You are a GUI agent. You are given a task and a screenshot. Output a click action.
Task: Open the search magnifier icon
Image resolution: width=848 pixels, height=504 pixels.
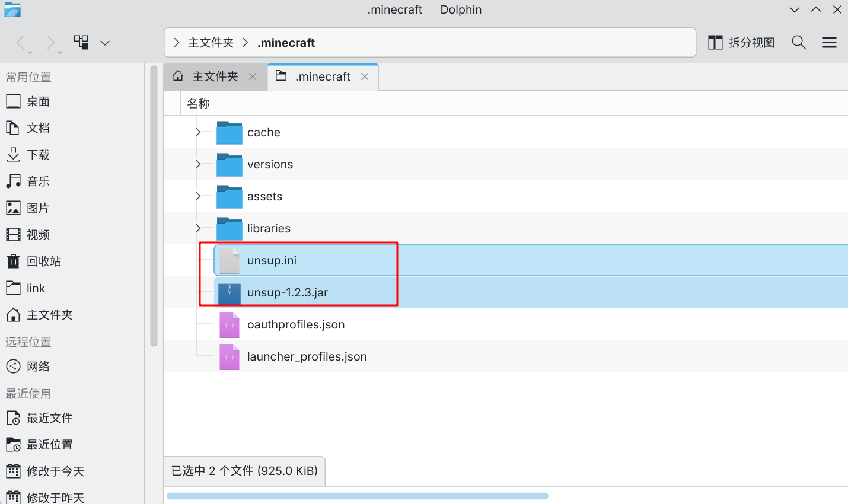click(x=799, y=43)
